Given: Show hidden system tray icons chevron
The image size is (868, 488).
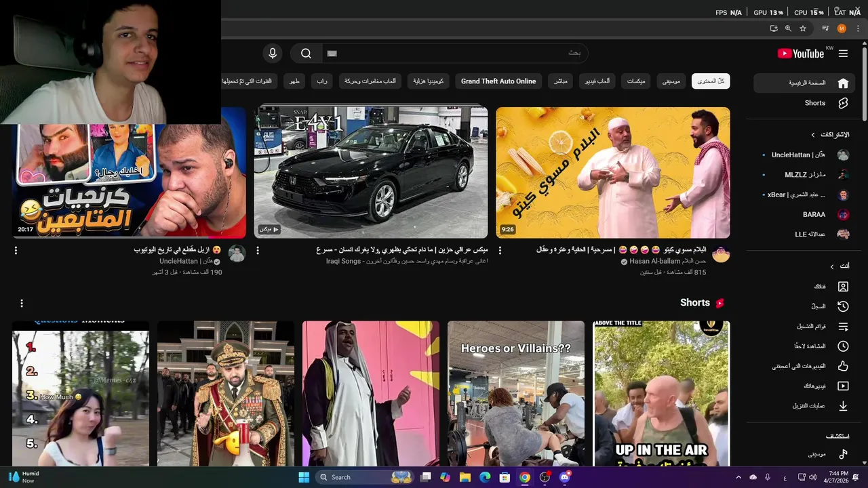Looking at the screenshot, I should click(x=738, y=477).
